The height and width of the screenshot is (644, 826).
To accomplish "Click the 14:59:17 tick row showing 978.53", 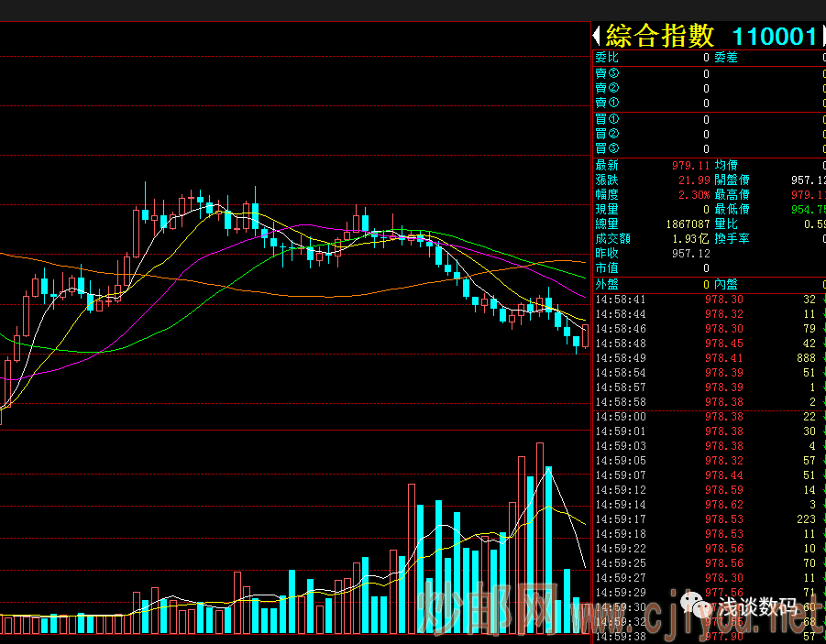I will (706, 519).
